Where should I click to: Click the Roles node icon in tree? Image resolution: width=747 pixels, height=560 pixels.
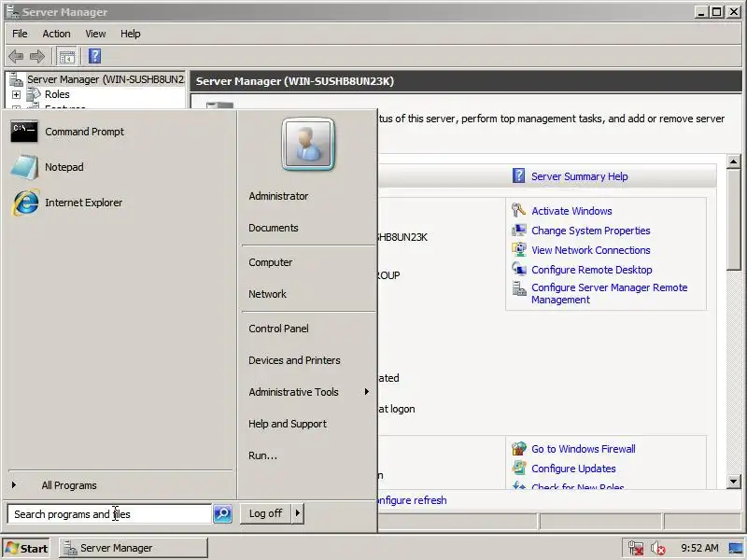point(34,94)
